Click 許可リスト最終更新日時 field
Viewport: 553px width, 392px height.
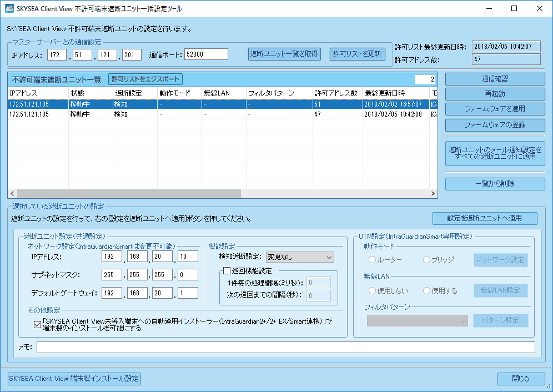(506, 47)
